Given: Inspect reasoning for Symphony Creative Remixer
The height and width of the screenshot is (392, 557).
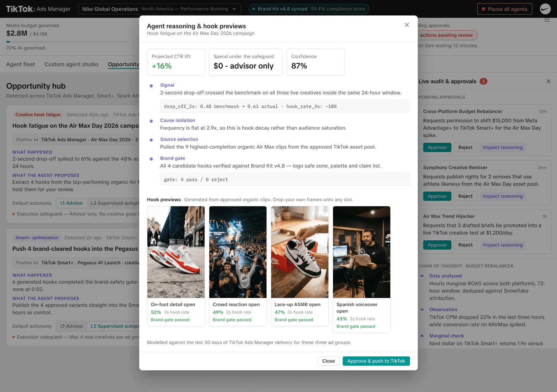Looking at the screenshot, I should tap(502, 196).
